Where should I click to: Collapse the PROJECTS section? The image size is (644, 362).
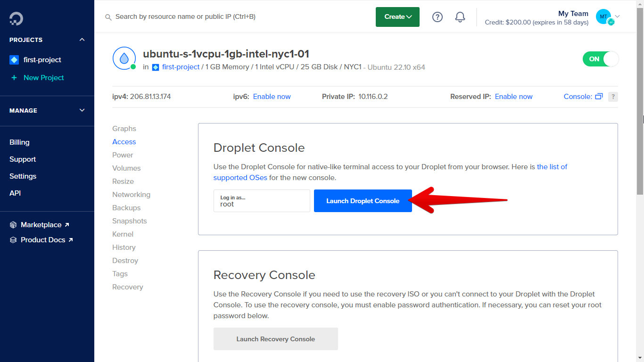click(82, 40)
